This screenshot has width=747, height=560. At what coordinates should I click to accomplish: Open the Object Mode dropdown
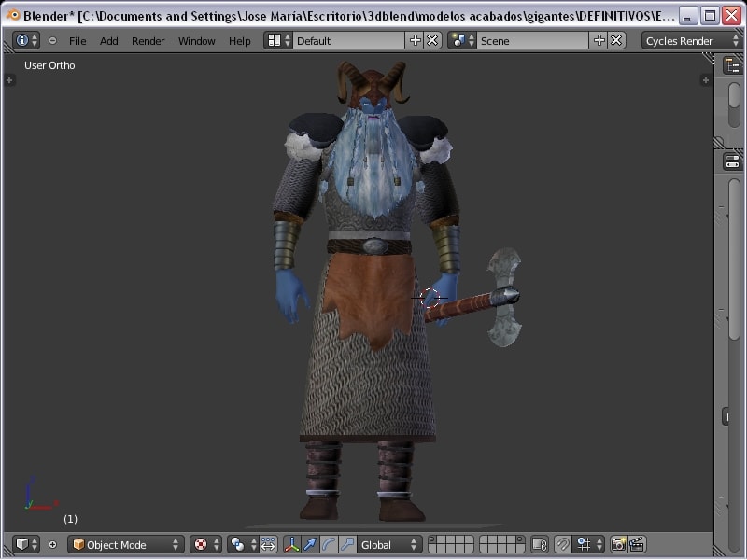(126, 544)
